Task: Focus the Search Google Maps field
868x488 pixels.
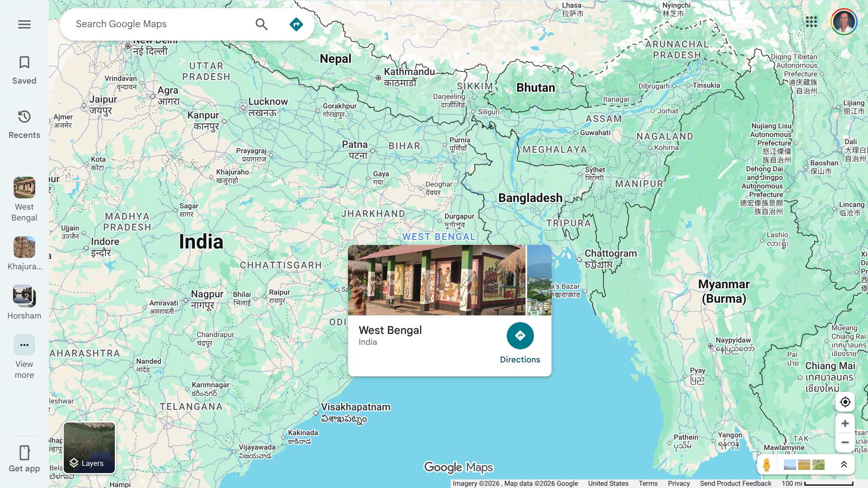Action: (x=158, y=24)
